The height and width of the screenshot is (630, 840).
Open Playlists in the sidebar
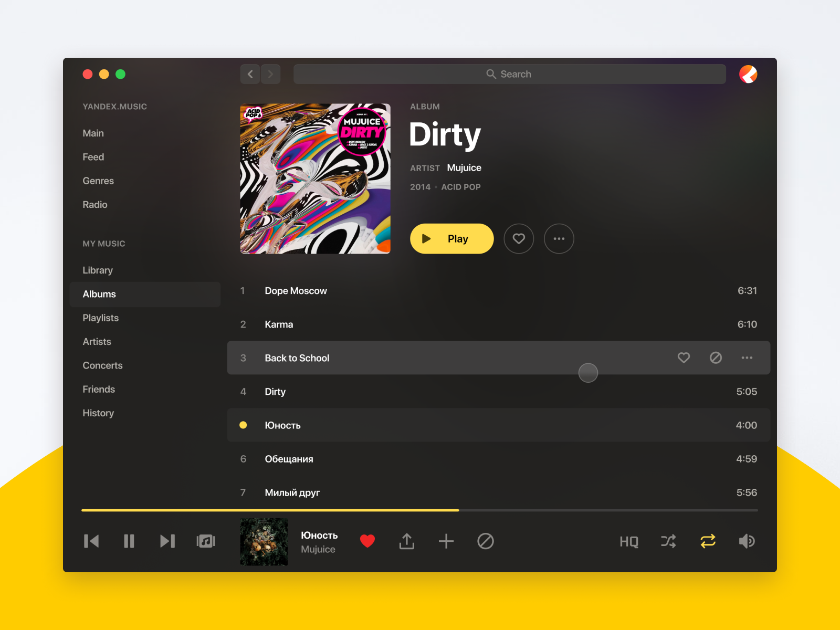[101, 318]
